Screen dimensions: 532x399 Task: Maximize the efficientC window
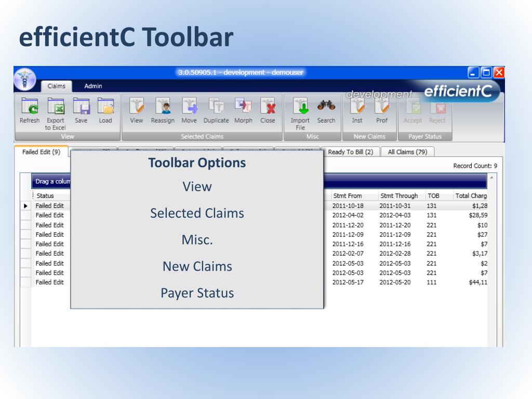coord(486,73)
